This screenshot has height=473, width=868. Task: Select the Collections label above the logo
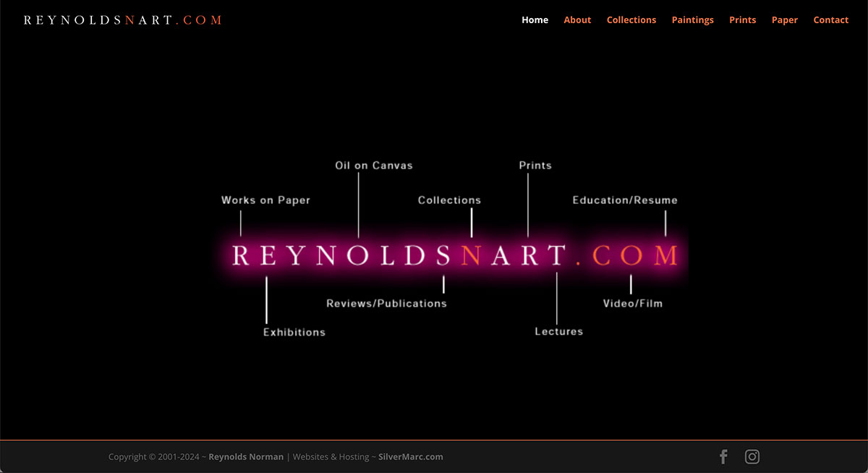coord(449,200)
